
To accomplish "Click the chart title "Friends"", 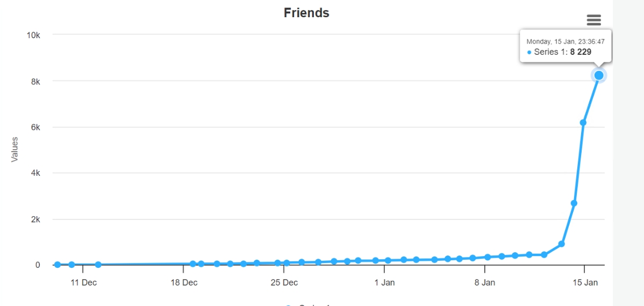I will tap(306, 12).
